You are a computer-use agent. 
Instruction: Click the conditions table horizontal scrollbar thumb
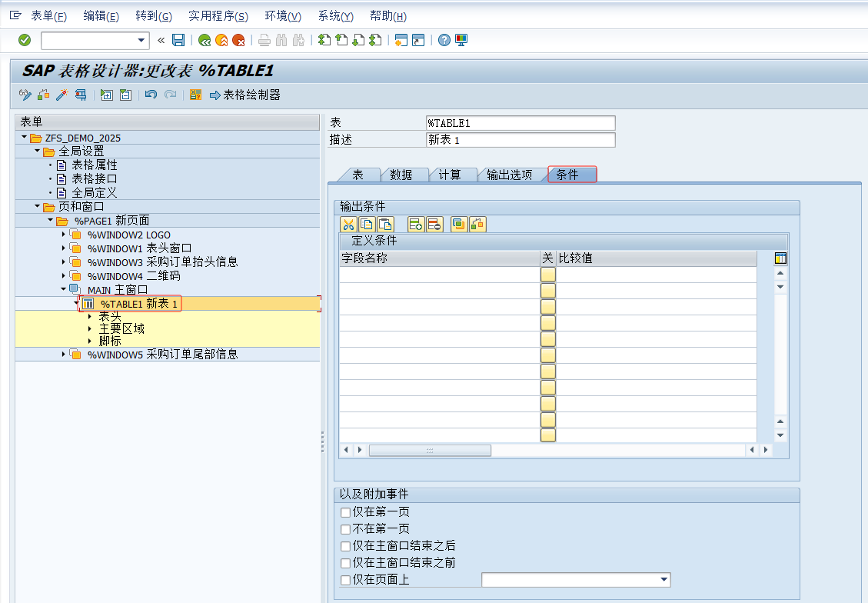pyautogui.click(x=430, y=450)
